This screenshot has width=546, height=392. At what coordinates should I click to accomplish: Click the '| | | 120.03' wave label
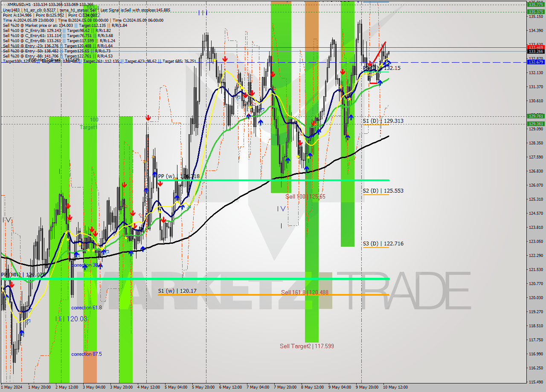pyautogui.click(x=72, y=319)
